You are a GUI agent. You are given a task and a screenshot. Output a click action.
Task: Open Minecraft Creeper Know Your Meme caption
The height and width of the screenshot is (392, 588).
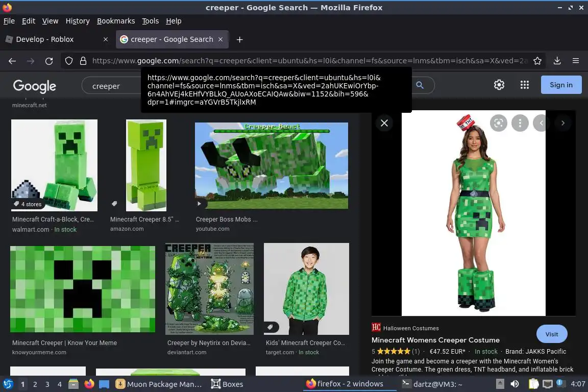click(64, 343)
